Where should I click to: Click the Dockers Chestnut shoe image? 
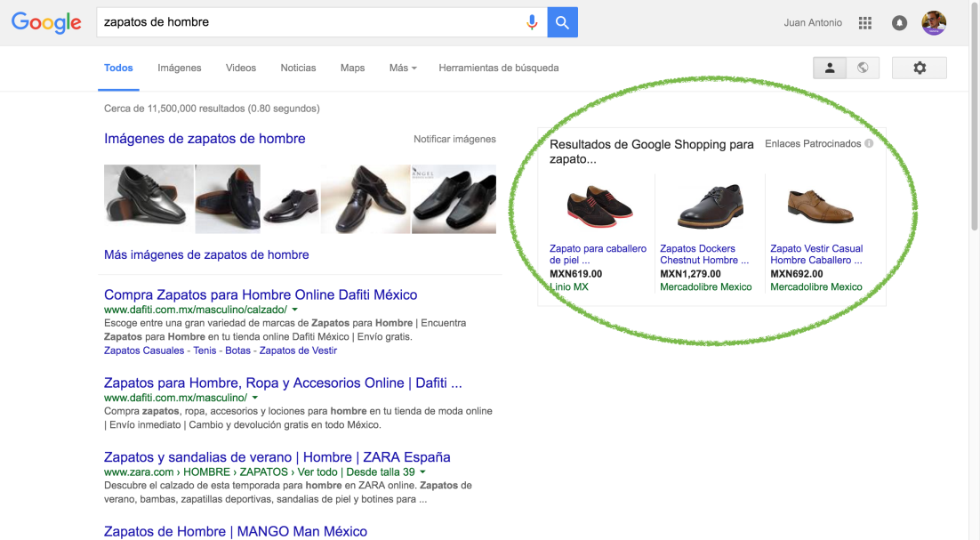710,206
